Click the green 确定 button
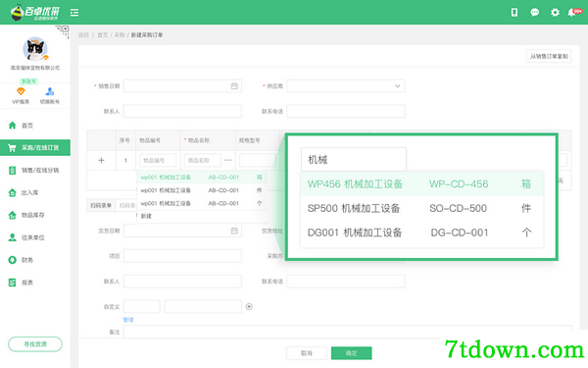The width and height of the screenshot is (588, 368). (352, 353)
